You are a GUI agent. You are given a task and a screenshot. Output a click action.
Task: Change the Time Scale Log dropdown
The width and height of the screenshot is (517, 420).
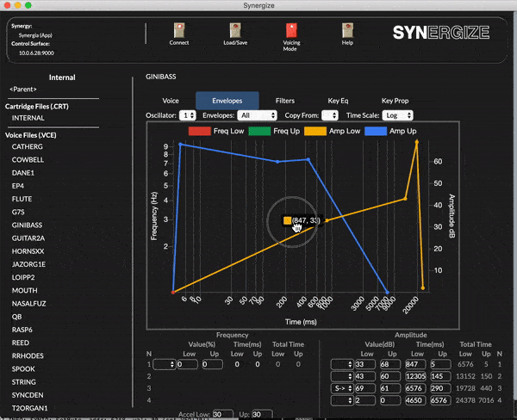pos(397,115)
